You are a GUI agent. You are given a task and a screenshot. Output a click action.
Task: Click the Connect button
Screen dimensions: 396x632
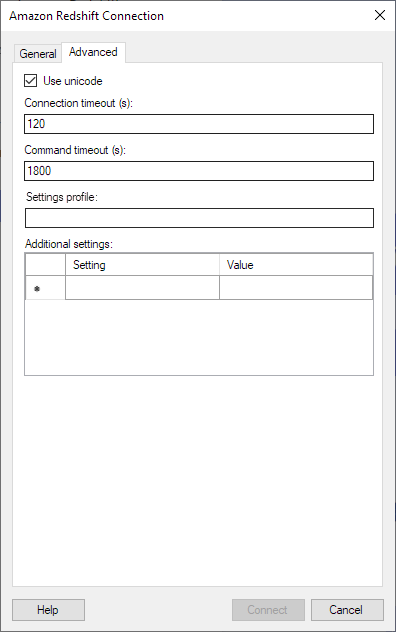(x=268, y=610)
